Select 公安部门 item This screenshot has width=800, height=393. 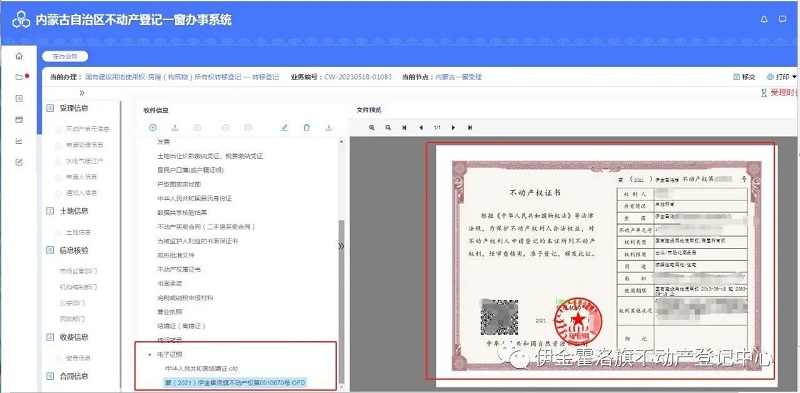click(72, 303)
